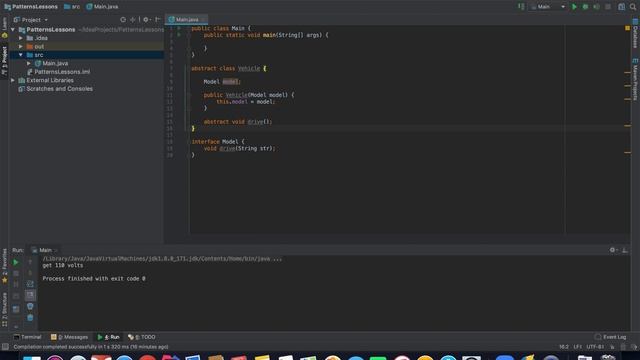Expand External Libraries

pyautogui.click(x=13, y=80)
